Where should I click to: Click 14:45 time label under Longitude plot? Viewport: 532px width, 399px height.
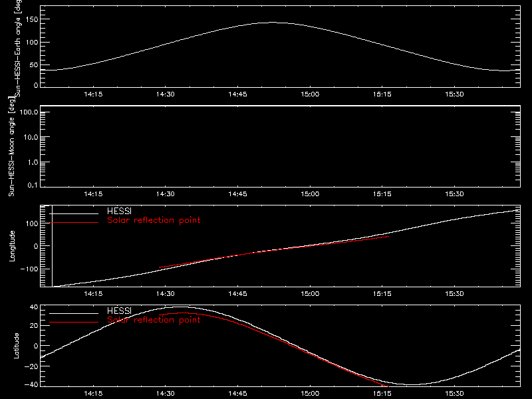click(237, 293)
